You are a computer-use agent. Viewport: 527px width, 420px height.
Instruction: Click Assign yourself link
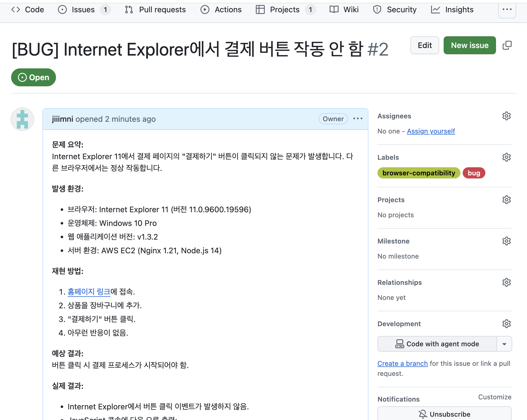tap(431, 131)
